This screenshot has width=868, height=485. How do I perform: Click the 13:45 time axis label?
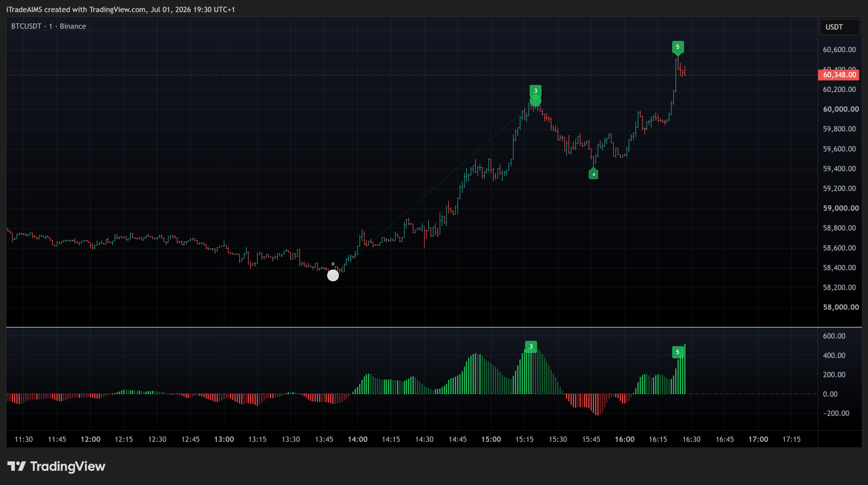click(x=324, y=439)
